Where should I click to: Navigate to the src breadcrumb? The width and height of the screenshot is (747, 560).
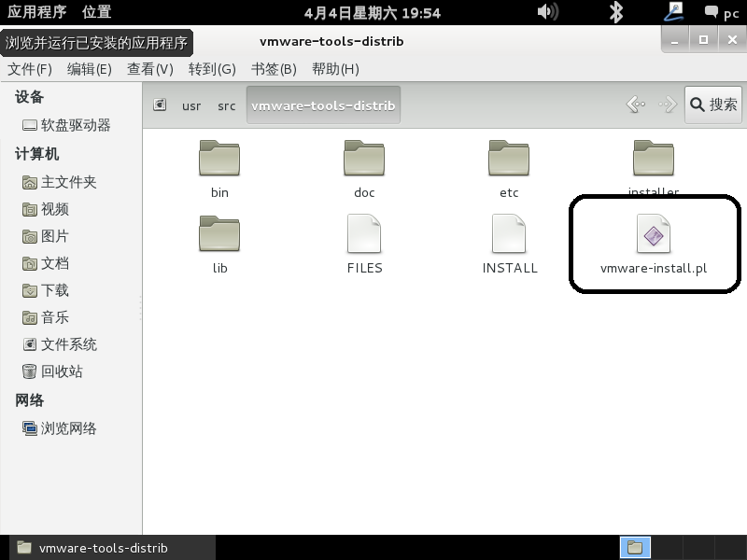pos(226,105)
